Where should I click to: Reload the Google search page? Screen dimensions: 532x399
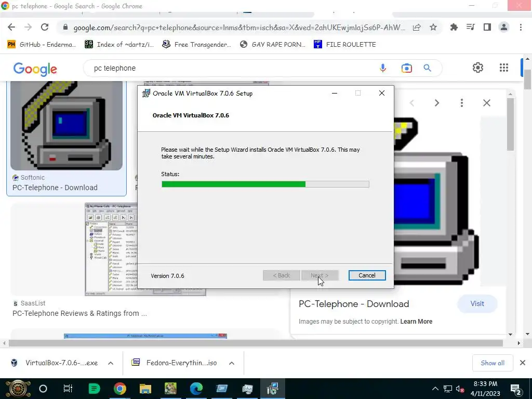[45, 27]
